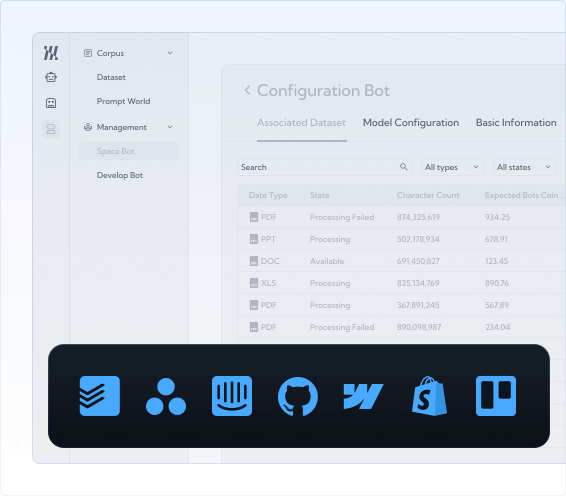Go back using the Configuration Bot arrow
Screen dimensions: 566x496
[247, 90]
